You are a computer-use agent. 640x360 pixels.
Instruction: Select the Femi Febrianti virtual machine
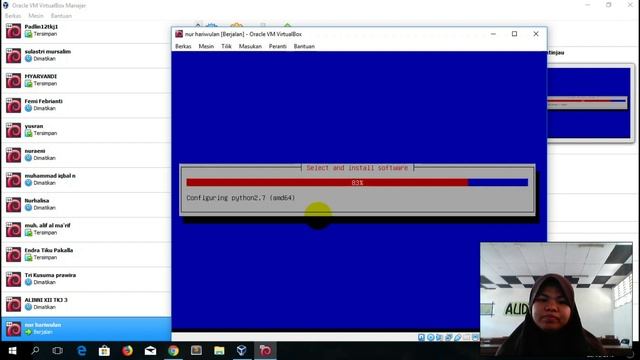tap(86, 105)
